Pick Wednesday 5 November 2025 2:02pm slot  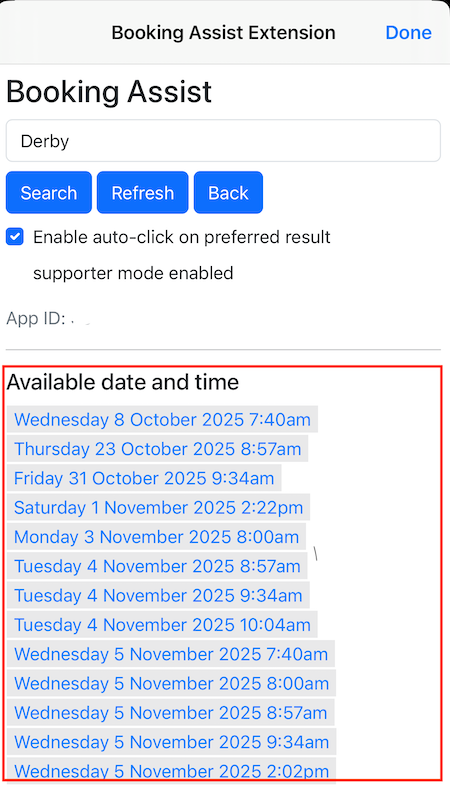point(171,770)
